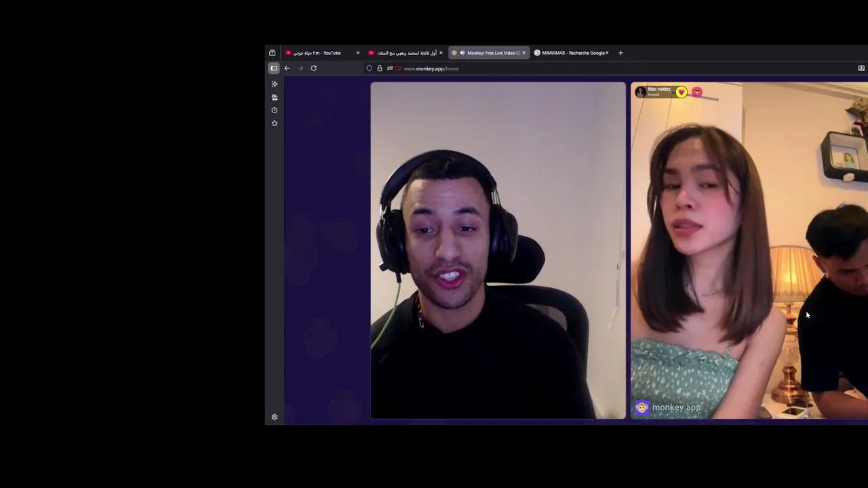Open sidebar settings gear icon
Viewport: 868px width, 488px height.
[275, 417]
